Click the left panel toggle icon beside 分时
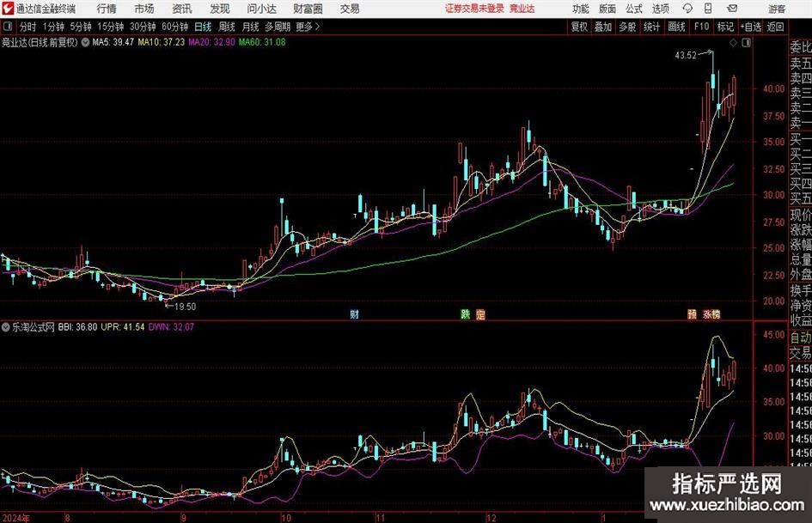Viewport: 812px width, 523px height. pos(7,26)
